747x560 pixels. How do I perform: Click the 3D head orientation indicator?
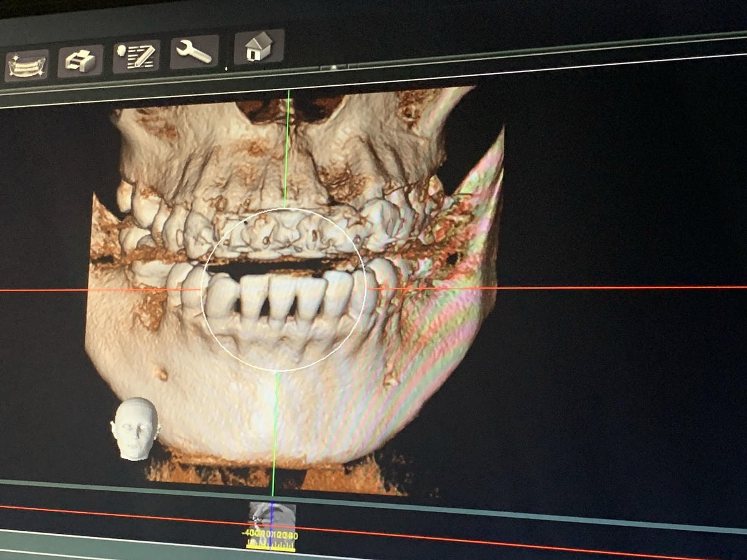point(135,429)
